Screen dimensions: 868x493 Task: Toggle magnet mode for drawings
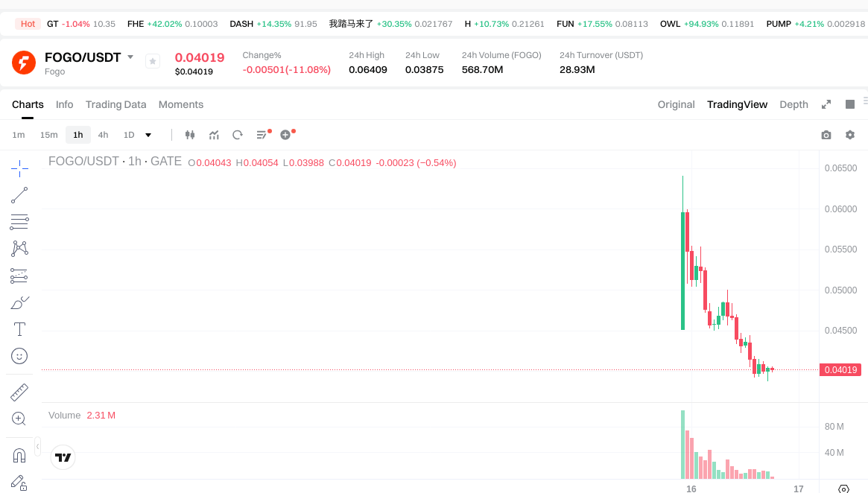19,455
